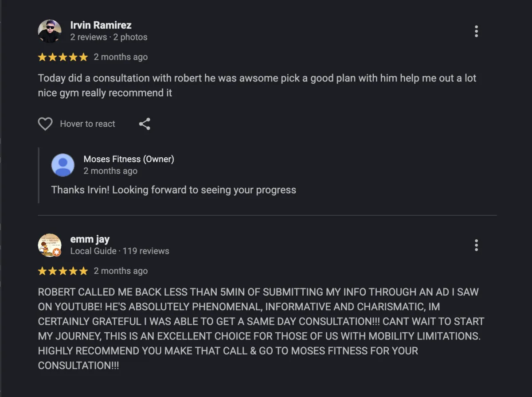The height and width of the screenshot is (397, 532).
Task: Click Irvin Ramirez's profile photo
Action: click(x=50, y=31)
